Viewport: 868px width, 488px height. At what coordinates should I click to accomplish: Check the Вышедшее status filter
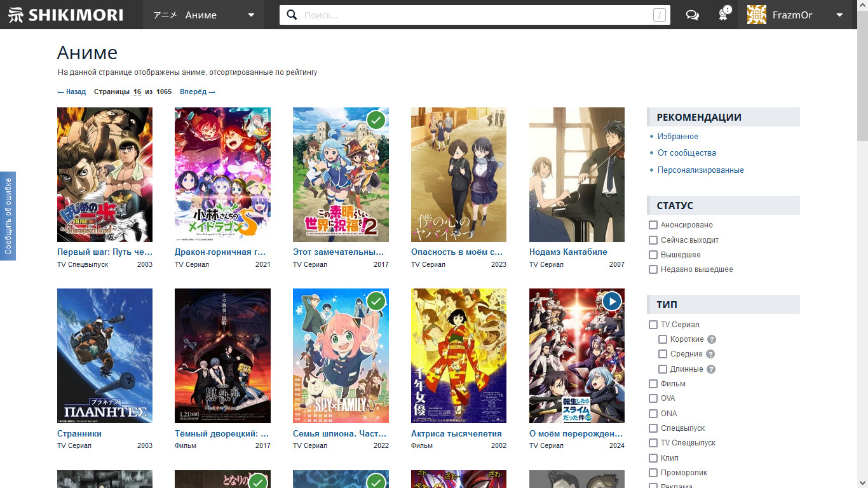click(x=653, y=255)
